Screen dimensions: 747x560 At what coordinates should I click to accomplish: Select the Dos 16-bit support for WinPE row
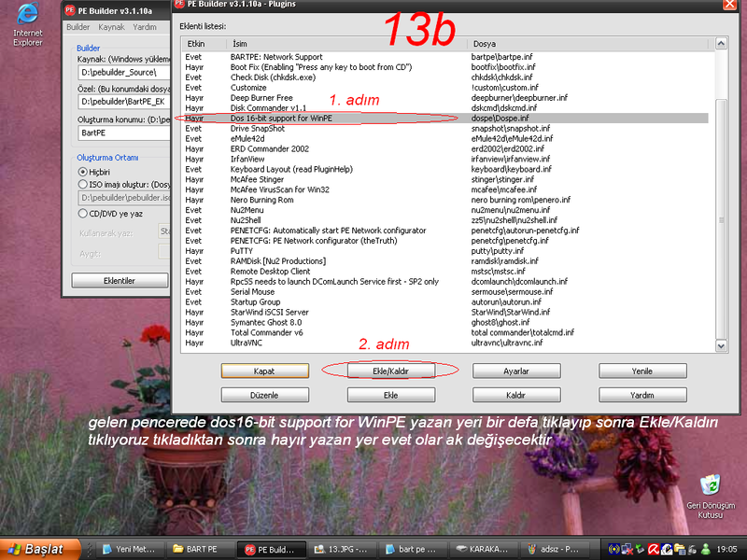tap(445, 119)
